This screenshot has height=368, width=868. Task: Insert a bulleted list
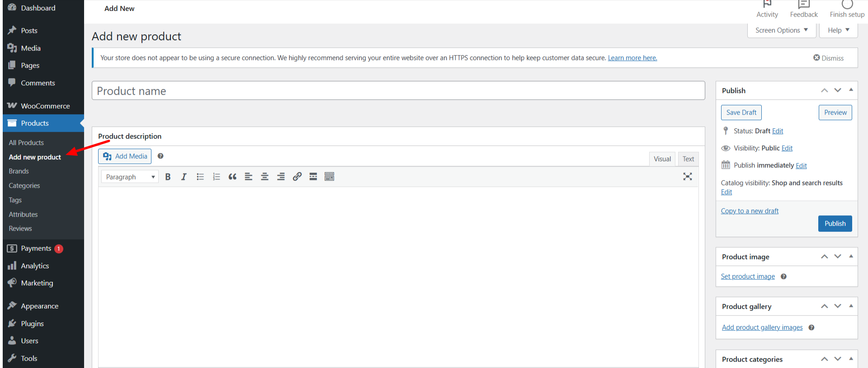[200, 177]
